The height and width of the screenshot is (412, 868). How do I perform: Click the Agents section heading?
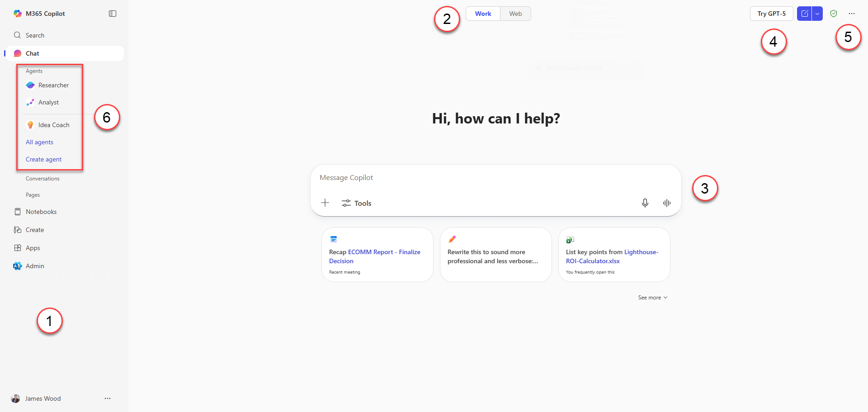[x=34, y=71]
